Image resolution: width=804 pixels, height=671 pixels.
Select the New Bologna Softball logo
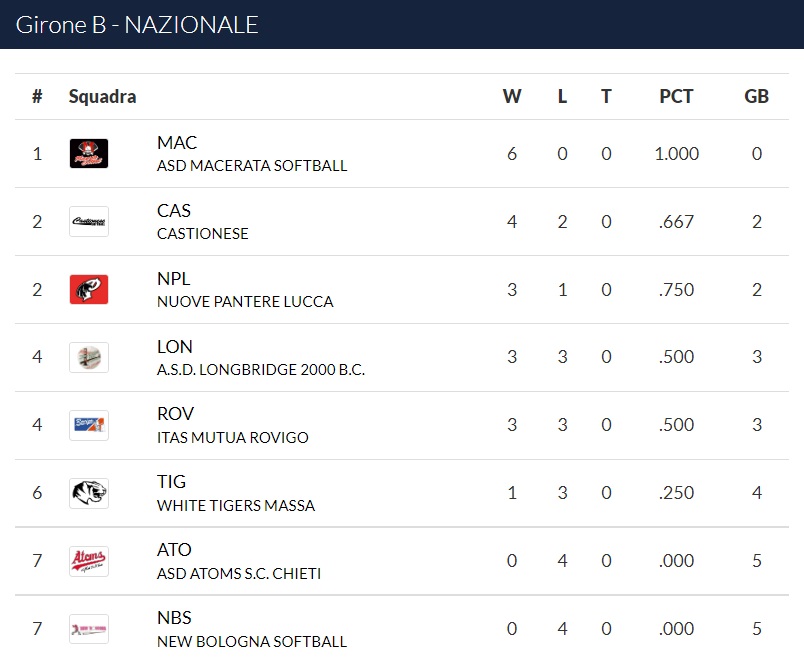coord(89,629)
